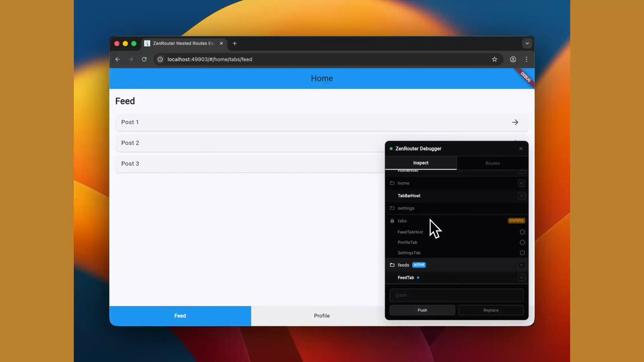This screenshot has height=362, width=644.
Task: Click the SettingsTab label text
Action: pos(409,253)
